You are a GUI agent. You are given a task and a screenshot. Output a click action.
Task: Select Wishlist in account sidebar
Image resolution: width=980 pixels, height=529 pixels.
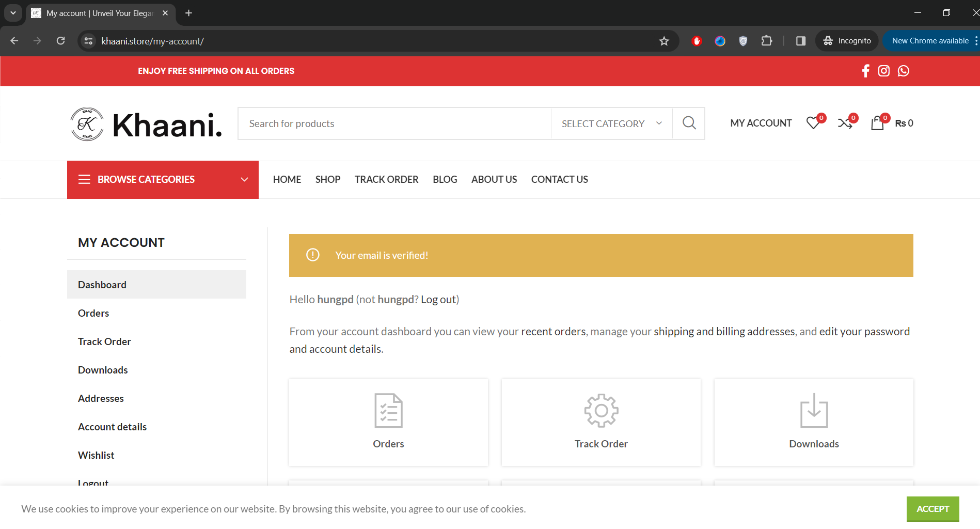156,455
